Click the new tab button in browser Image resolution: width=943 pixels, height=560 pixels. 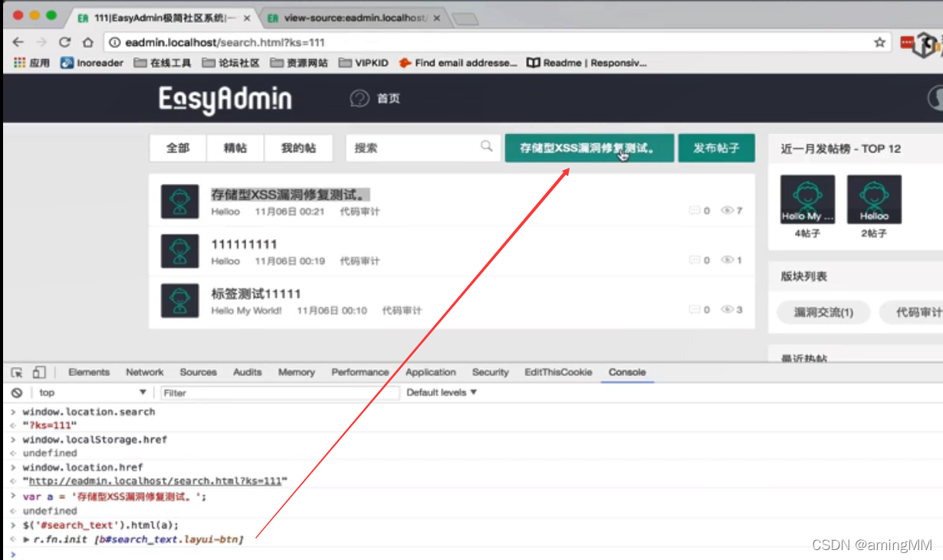[465, 19]
